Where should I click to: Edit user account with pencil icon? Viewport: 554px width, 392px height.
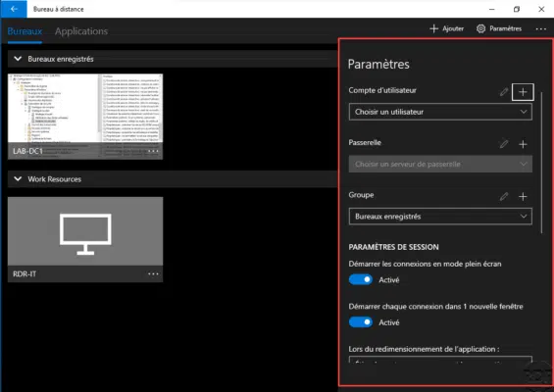[504, 92]
